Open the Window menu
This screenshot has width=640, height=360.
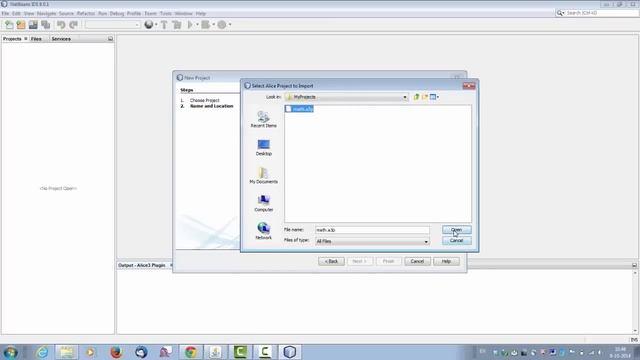(x=184, y=13)
